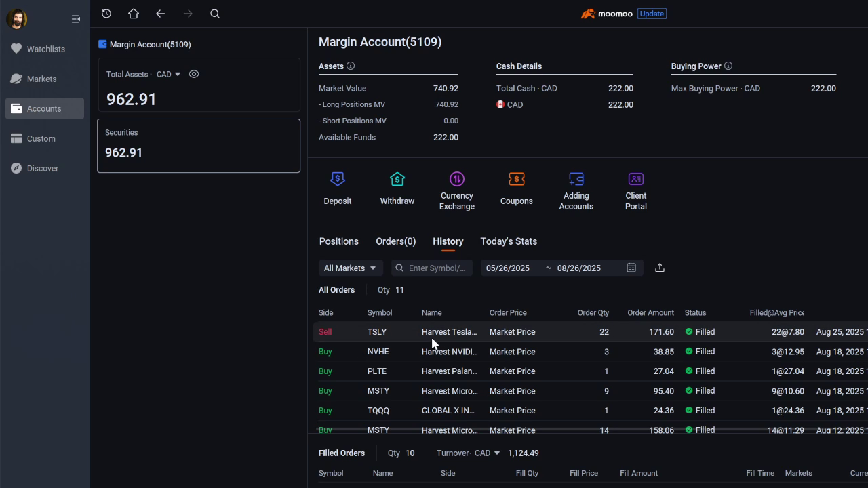The width and height of the screenshot is (868, 488).
Task: Switch to Today's Stats tab
Action: (509, 241)
